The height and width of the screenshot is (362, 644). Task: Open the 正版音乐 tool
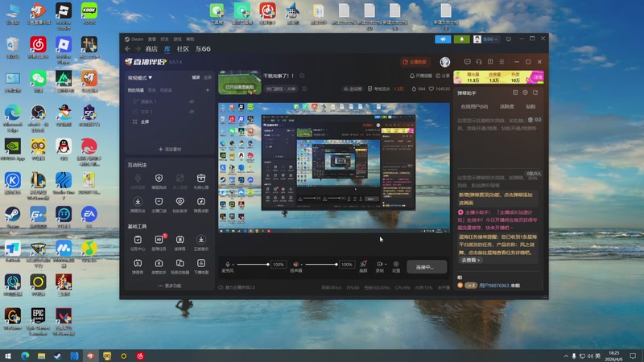[200, 243]
